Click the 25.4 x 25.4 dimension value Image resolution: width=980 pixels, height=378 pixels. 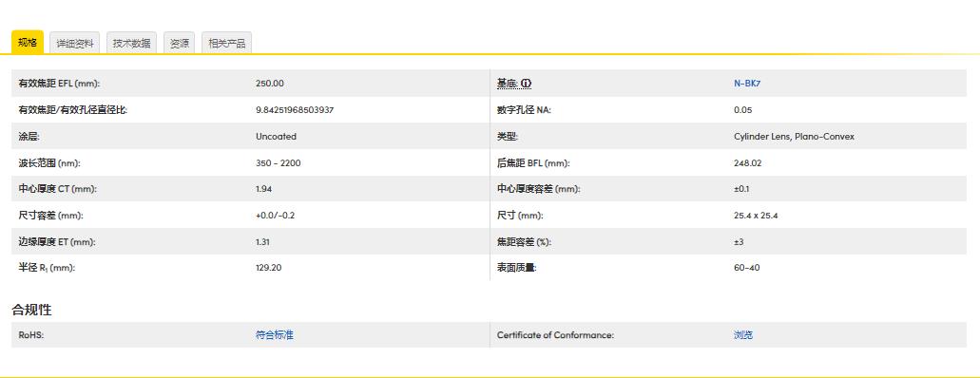pyautogui.click(x=756, y=216)
